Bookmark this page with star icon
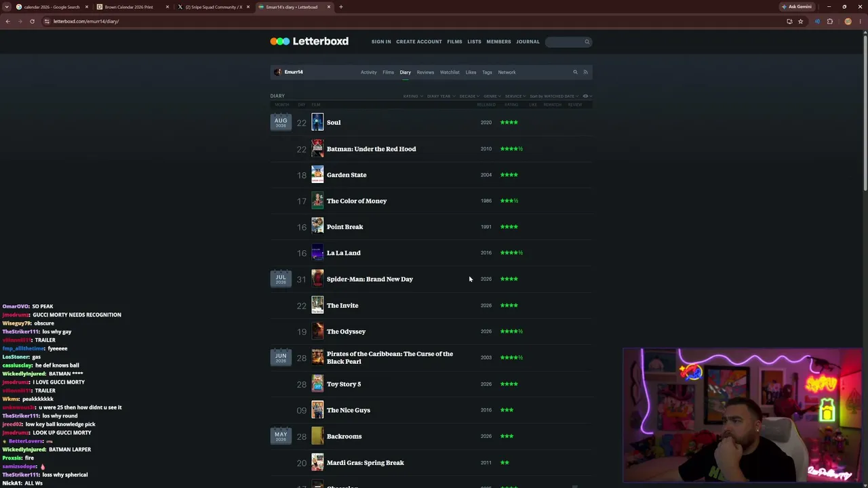868x488 pixels. 800,21
